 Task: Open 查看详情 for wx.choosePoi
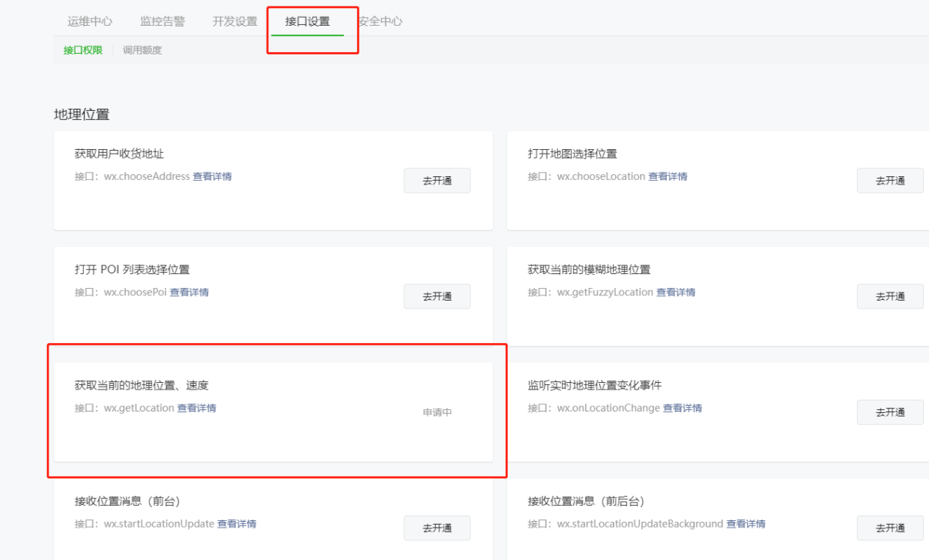tap(189, 292)
